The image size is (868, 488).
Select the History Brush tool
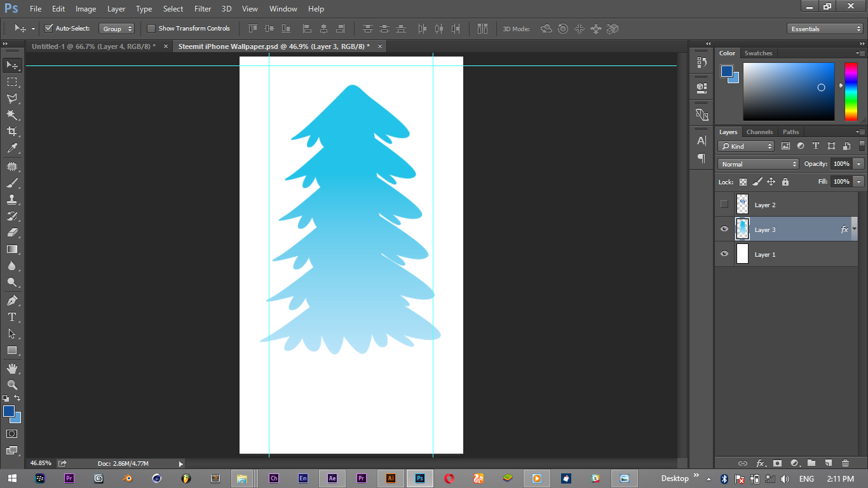pos(12,216)
